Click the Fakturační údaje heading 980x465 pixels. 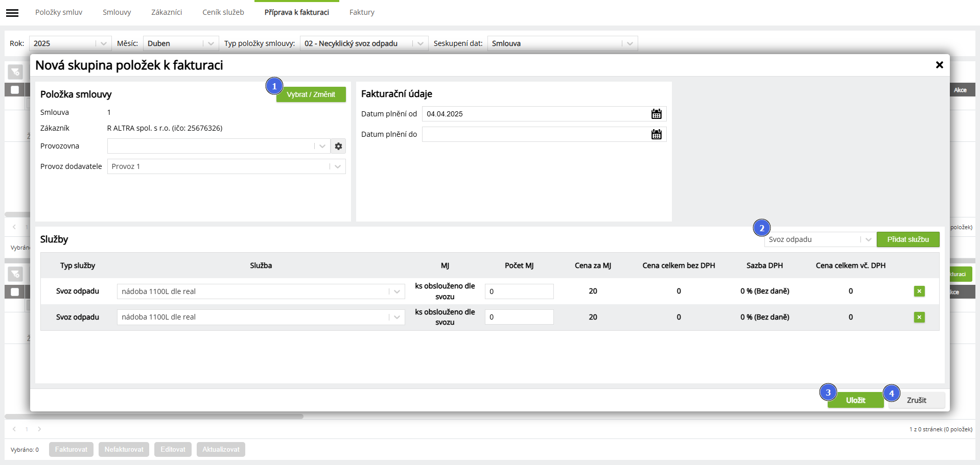coord(396,94)
